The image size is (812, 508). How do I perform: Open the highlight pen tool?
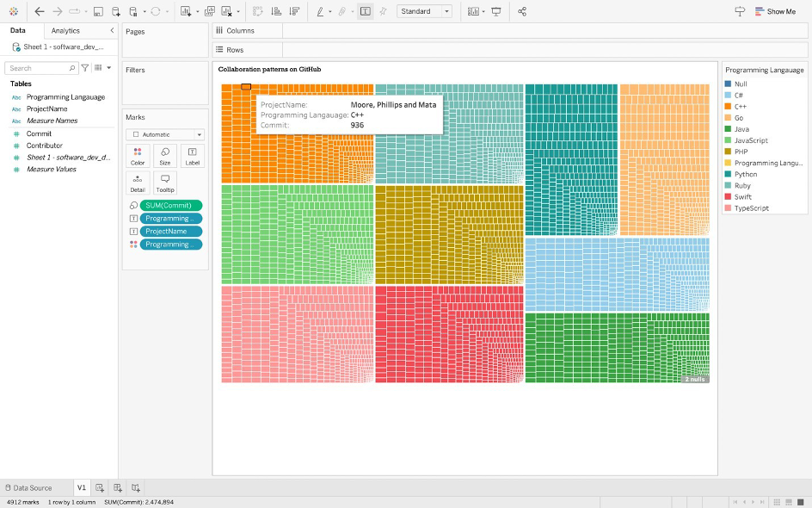coord(320,11)
